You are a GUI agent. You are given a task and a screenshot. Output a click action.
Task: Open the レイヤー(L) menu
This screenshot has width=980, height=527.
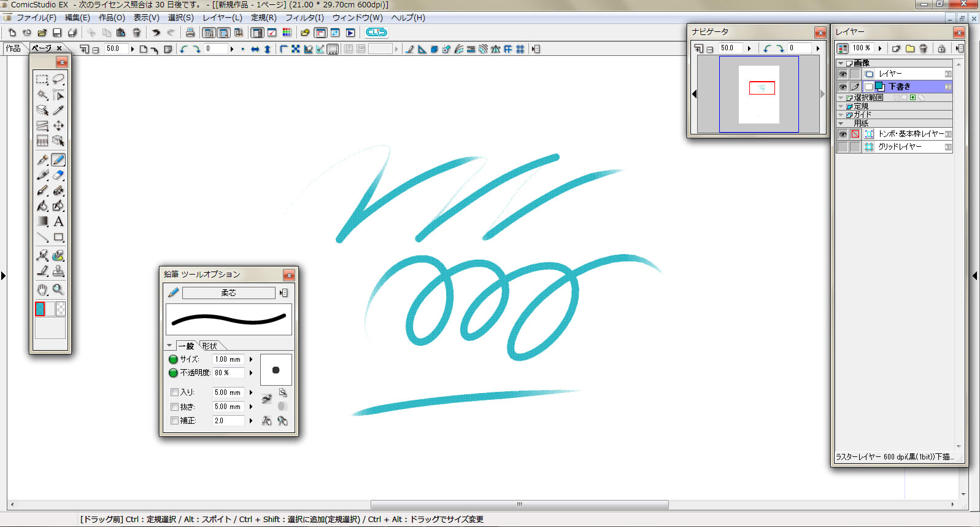[222, 18]
